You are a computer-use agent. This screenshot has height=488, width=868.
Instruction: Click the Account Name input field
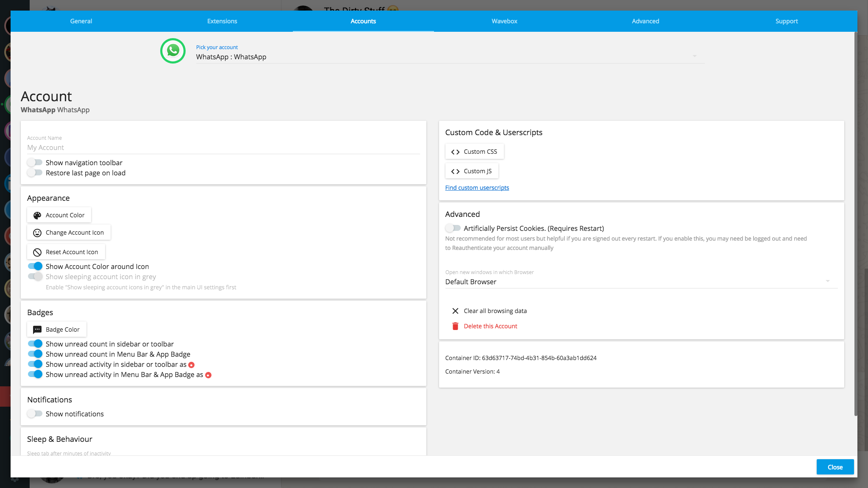(x=224, y=147)
